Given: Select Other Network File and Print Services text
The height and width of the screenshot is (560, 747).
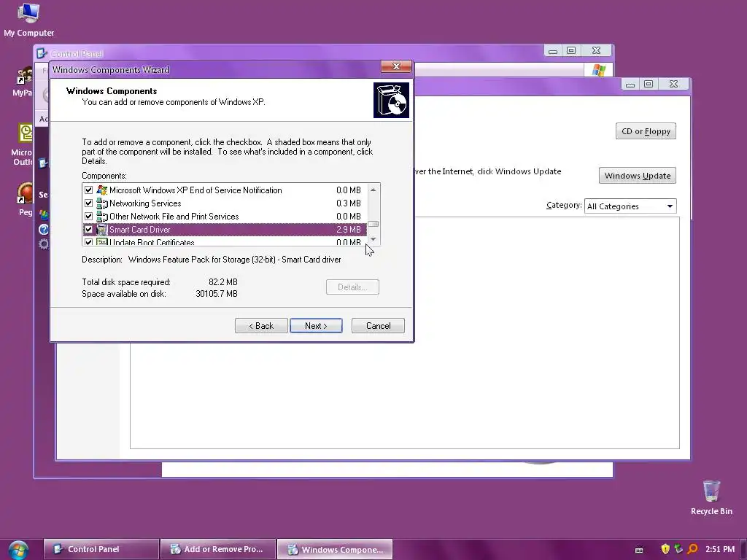Looking at the screenshot, I should coord(174,216).
